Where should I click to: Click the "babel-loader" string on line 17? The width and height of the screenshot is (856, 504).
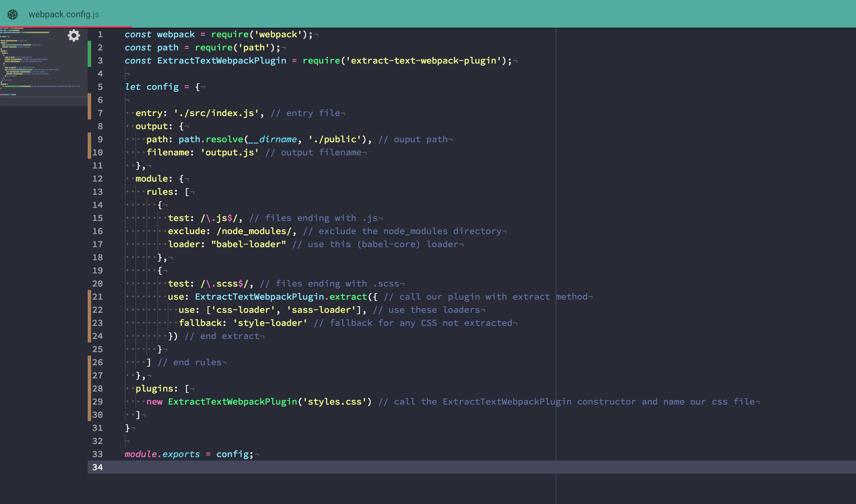coord(249,244)
